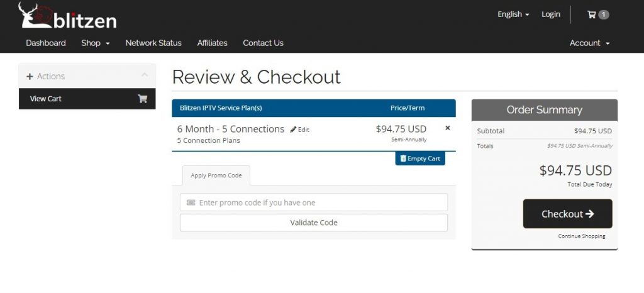Click Continue Shopping link

click(582, 236)
